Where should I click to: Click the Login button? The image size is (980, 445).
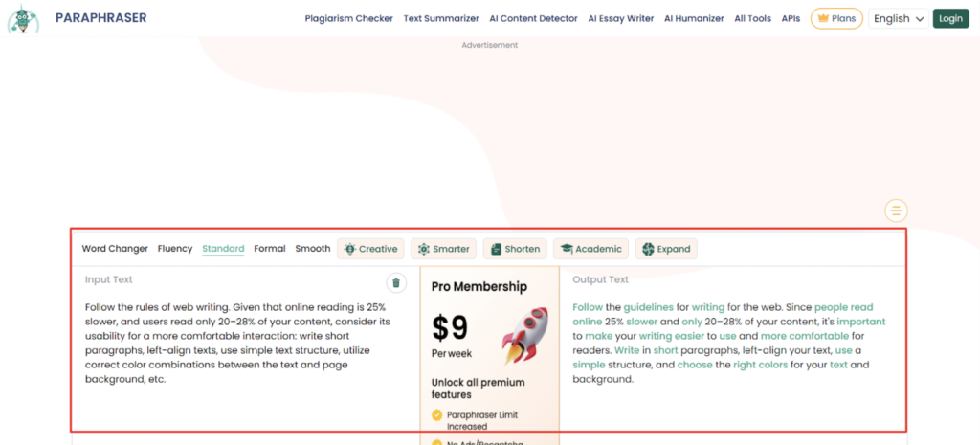(950, 18)
